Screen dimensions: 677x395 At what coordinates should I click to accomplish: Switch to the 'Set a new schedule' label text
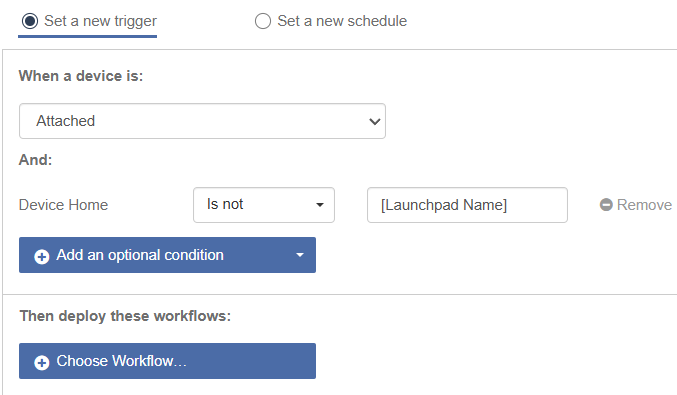342,21
